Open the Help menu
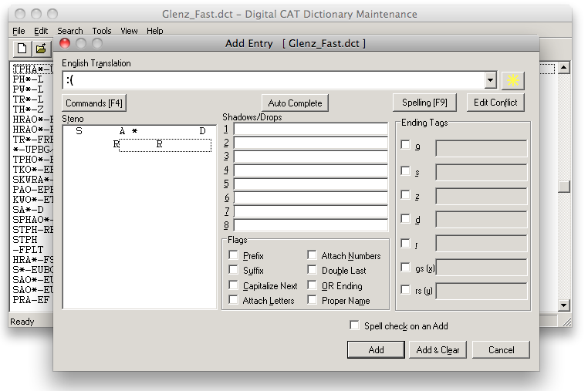The image size is (588, 391). (155, 31)
